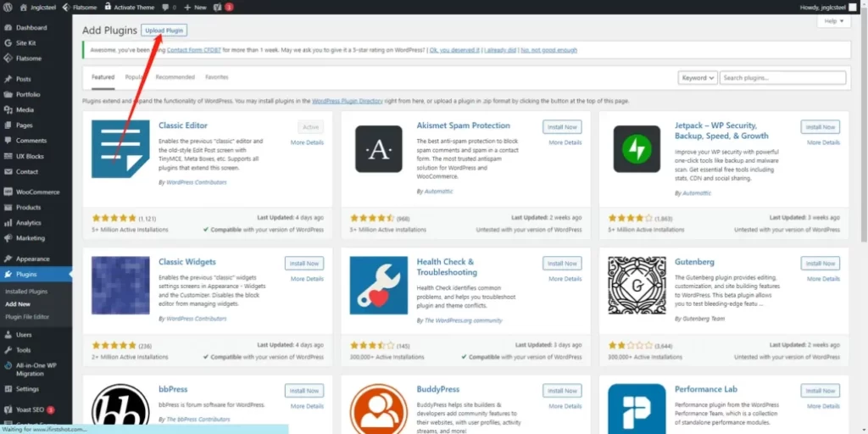Install the Akismet Spam Protection plugin
Screen dimensions: 868x434
pyautogui.click(x=562, y=127)
